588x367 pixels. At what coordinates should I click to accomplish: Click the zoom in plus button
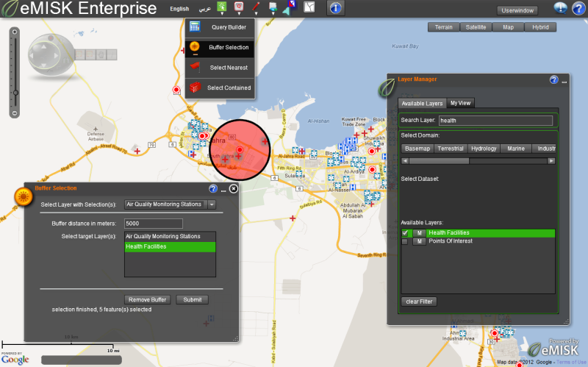15,32
